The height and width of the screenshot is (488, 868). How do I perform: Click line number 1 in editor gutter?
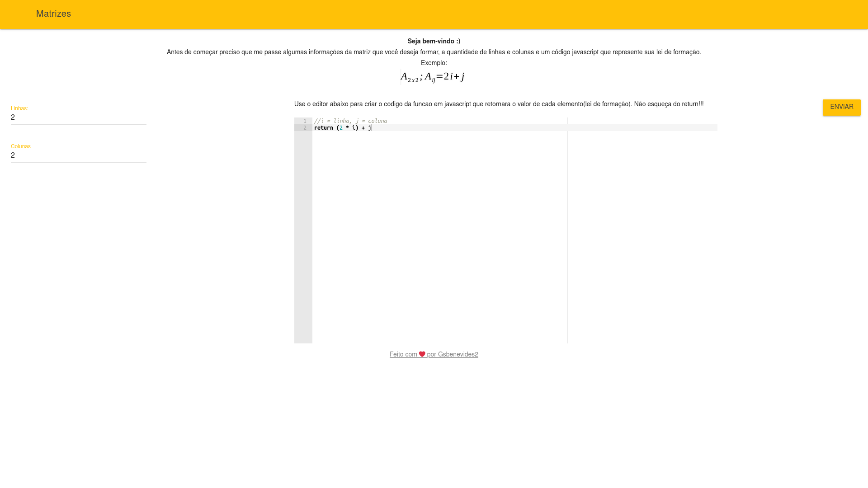(x=305, y=121)
